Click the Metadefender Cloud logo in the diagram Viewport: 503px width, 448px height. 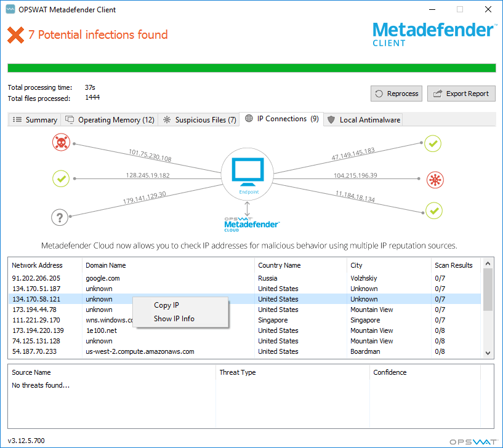click(252, 224)
